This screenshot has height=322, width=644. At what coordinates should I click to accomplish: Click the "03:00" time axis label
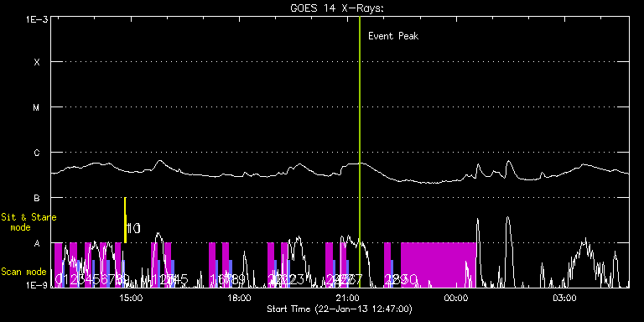coord(564,298)
